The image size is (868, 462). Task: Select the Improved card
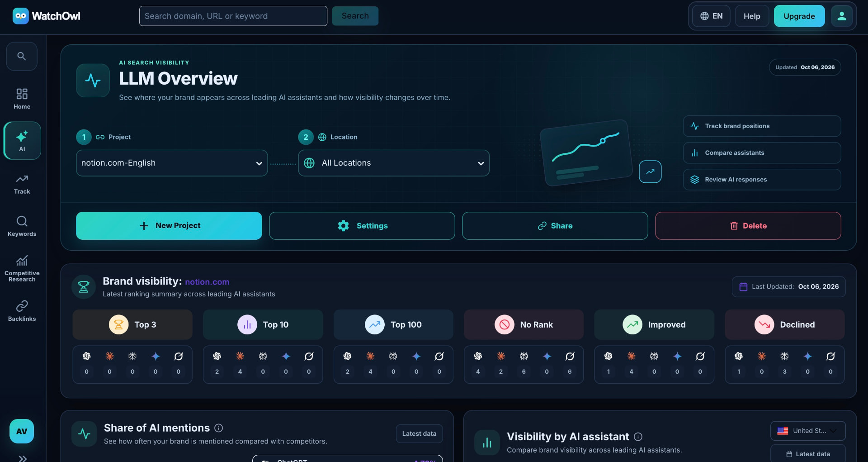(x=654, y=324)
